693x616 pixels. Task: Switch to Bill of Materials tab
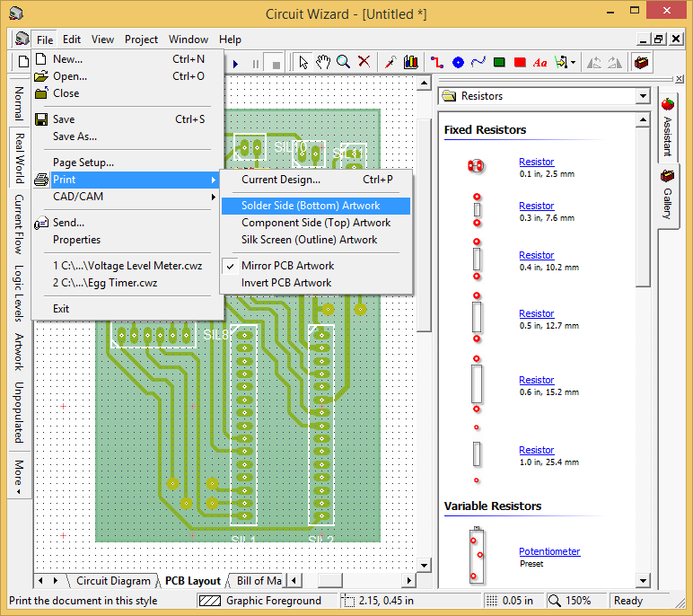(259, 581)
